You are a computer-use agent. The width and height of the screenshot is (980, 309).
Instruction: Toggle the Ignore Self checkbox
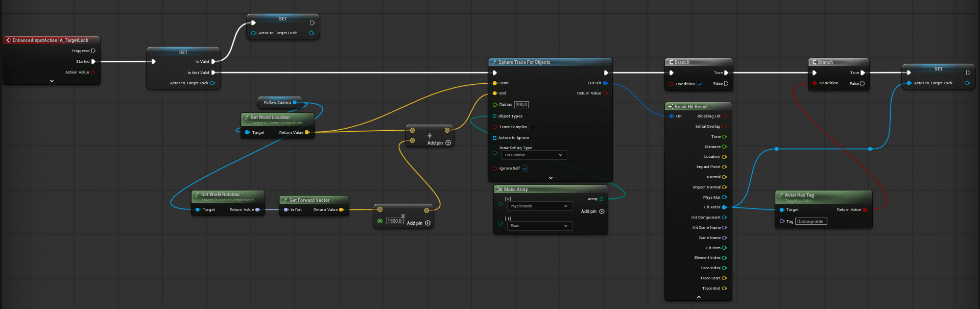point(525,168)
